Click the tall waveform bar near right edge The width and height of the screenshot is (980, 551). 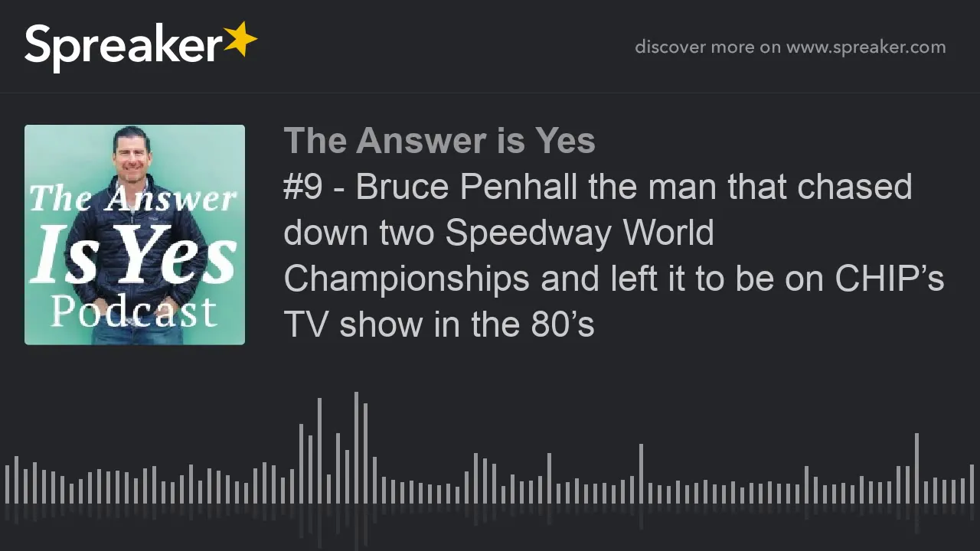(x=916, y=468)
